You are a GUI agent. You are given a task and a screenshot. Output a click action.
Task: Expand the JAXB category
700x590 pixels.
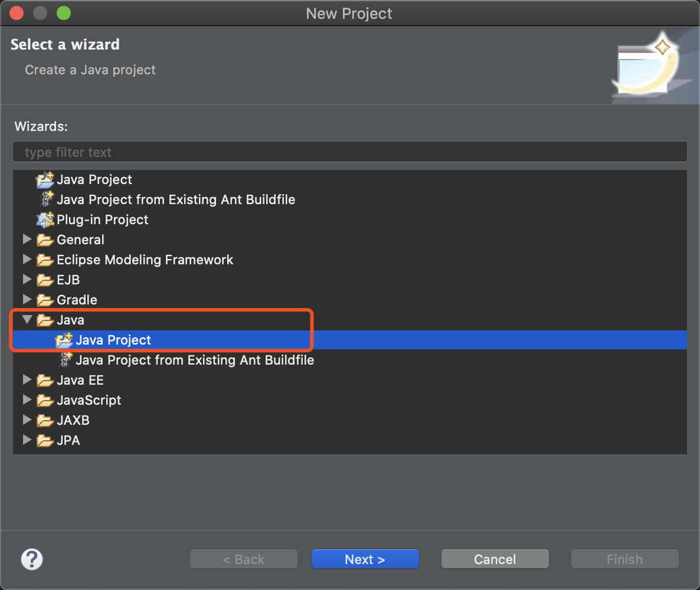[27, 420]
